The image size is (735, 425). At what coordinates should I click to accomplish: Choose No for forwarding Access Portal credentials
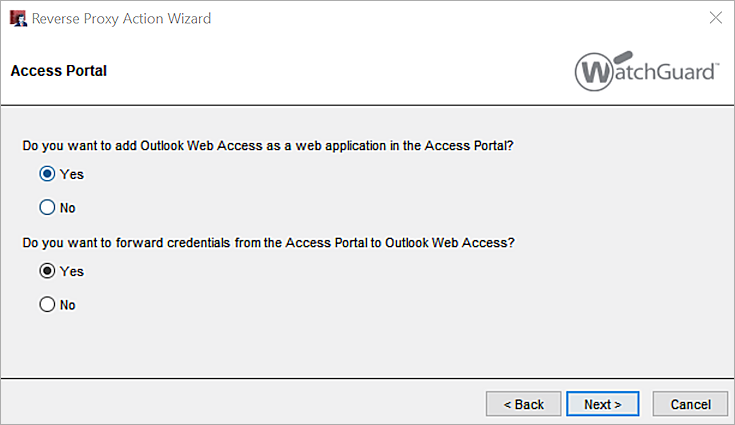point(47,305)
